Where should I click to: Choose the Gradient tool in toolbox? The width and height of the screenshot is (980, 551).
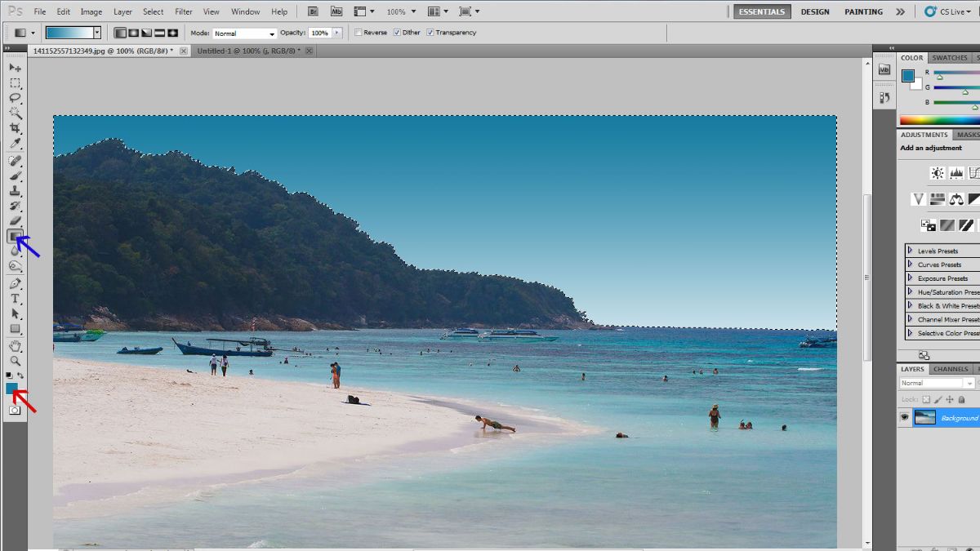[15, 236]
